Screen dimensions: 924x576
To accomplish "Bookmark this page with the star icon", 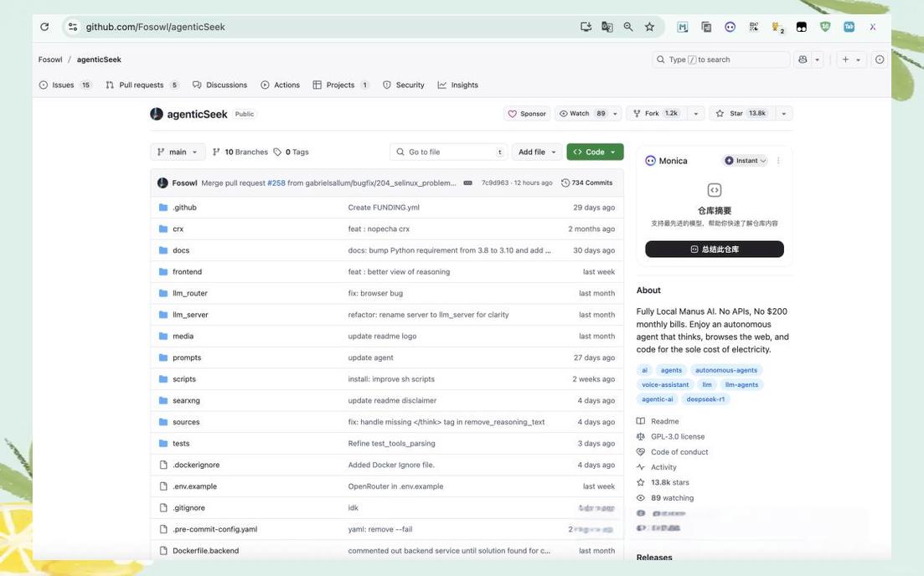I will [x=649, y=27].
